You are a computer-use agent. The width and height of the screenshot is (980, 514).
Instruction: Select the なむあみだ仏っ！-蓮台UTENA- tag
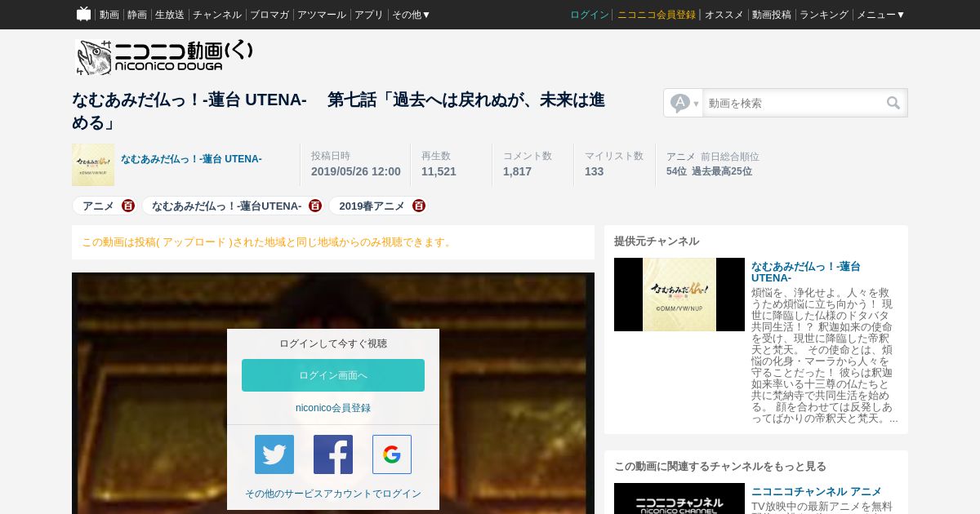(x=226, y=206)
